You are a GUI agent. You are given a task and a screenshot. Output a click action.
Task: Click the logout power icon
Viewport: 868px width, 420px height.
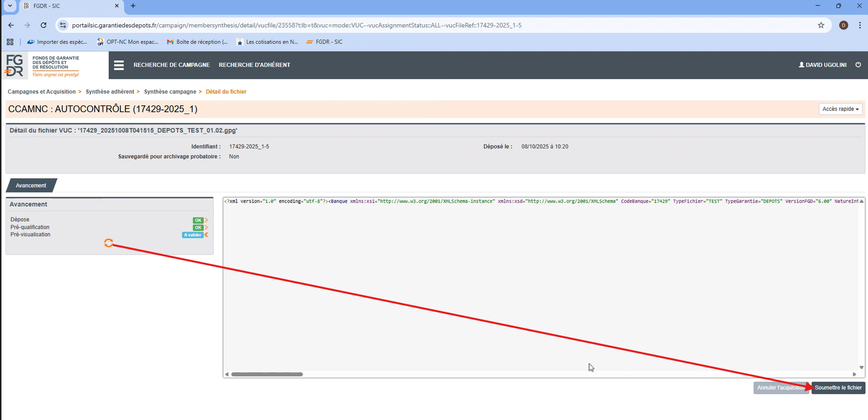(x=858, y=65)
